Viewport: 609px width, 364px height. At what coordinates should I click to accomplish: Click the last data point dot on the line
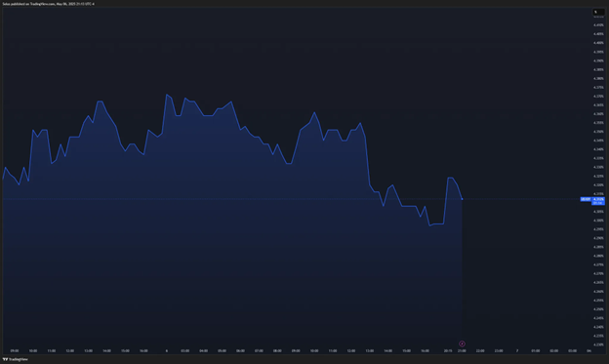(462, 199)
